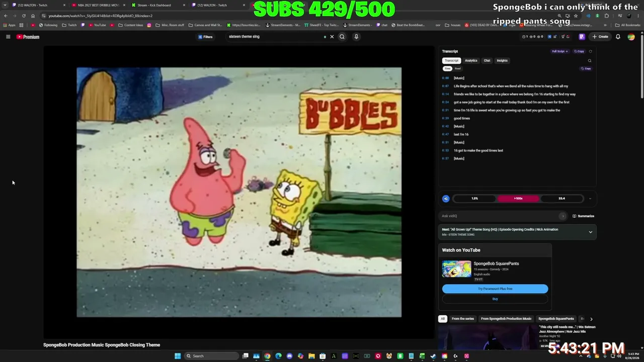Jump to transcript timestamp 0:24
This screenshot has height=362, width=644.
[445, 102]
